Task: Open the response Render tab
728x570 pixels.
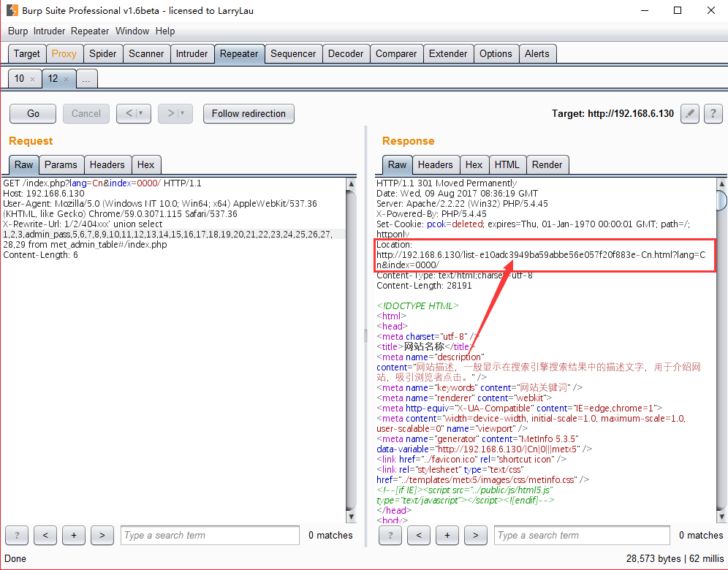Action: coord(547,164)
